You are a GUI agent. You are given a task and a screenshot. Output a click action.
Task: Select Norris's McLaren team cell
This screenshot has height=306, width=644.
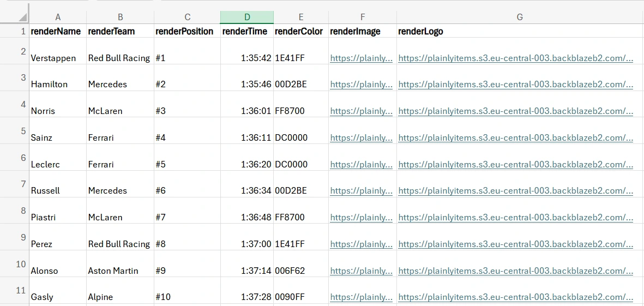121,104
